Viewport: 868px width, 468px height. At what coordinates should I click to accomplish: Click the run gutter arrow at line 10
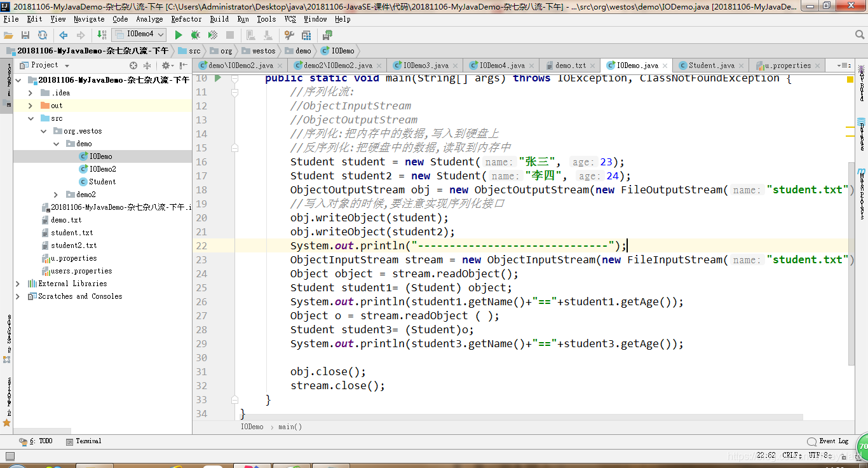pos(217,78)
